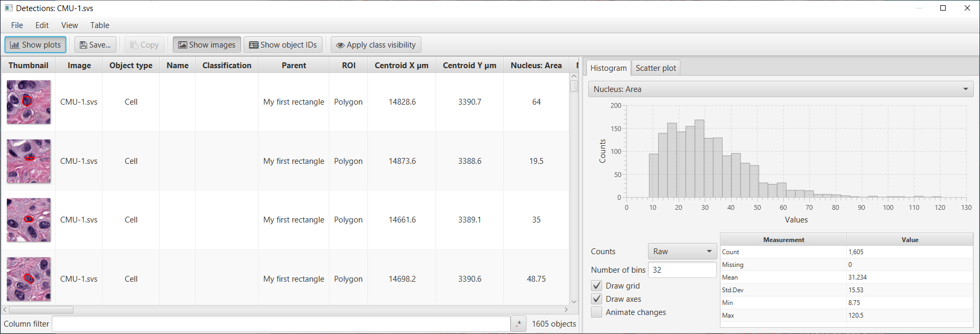Click the regex button beside Column filter
980x334 pixels.
coord(519,324)
